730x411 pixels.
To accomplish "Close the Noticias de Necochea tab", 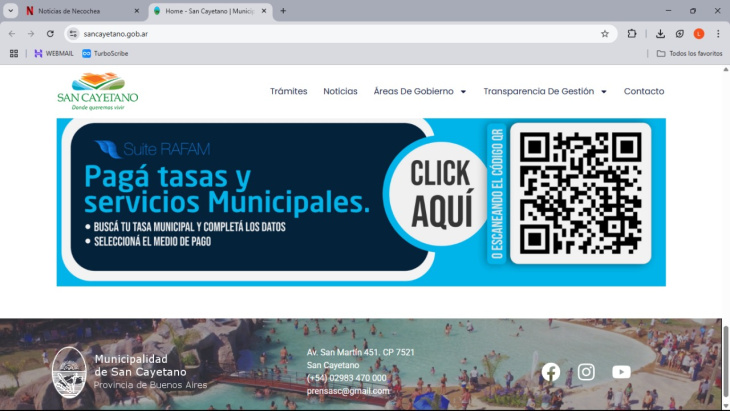I will tap(136, 11).
